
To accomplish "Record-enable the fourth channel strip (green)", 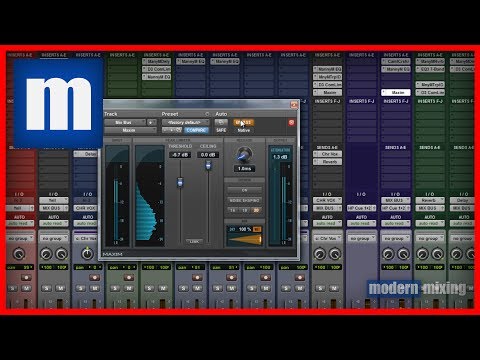I will click(x=129, y=277).
